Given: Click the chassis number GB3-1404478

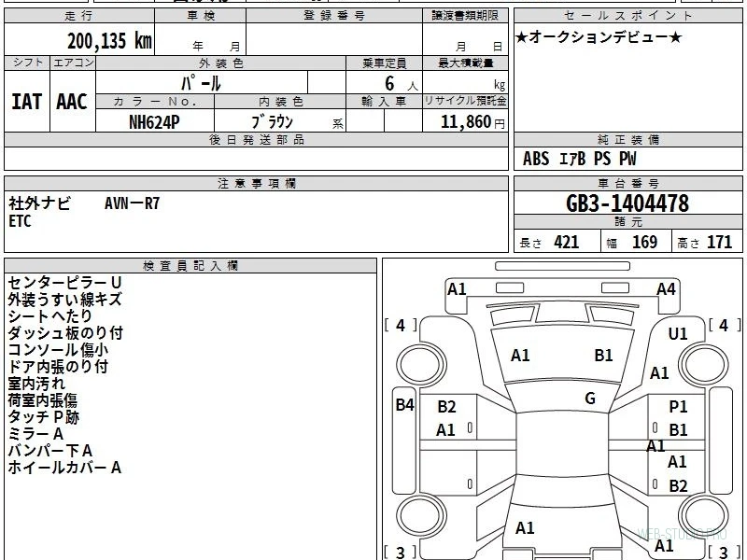Looking at the screenshot, I should pyautogui.click(x=627, y=203).
